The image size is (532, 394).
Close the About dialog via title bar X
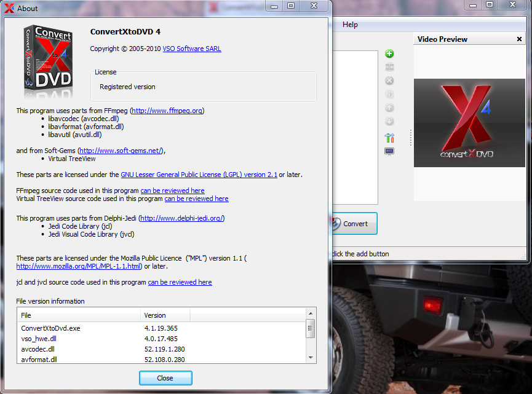tap(314, 6)
